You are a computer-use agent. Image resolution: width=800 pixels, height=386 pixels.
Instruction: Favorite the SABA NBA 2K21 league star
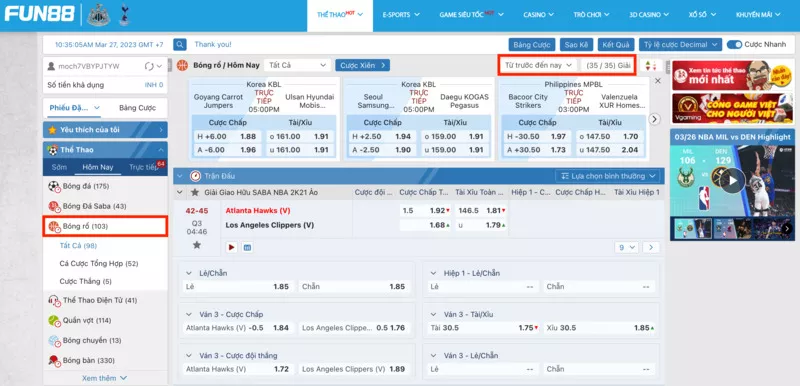click(195, 192)
